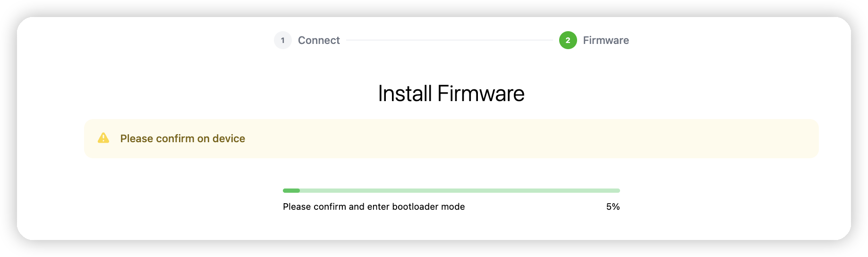Click the green step 2 circle icon
The height and width of the screenshot is (257, 868).
[x=568, y=40]
